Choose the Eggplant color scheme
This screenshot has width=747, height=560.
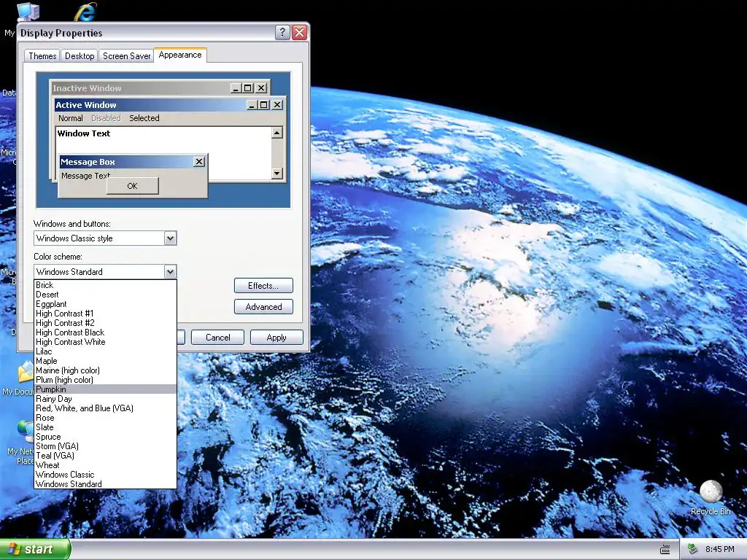(105, 304)
